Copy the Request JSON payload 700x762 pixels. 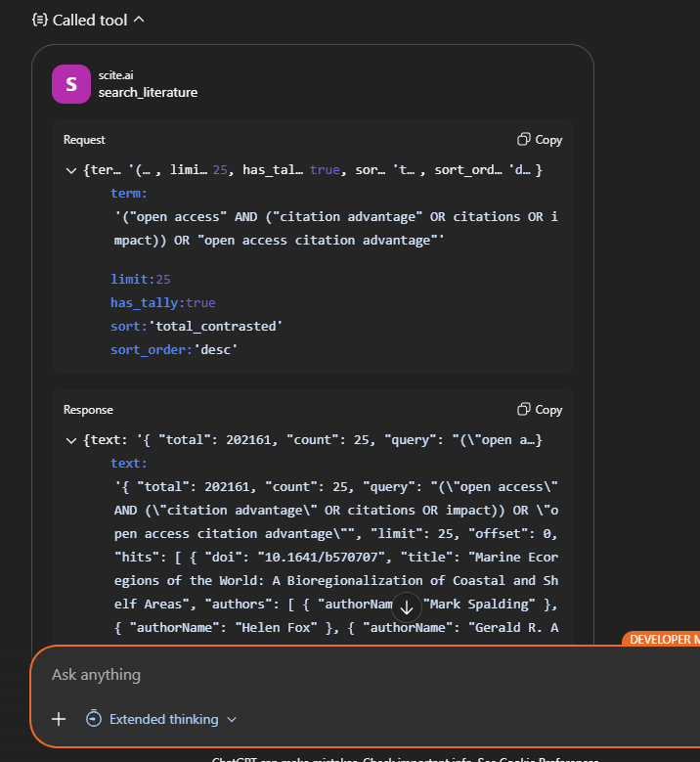(540, 140)
